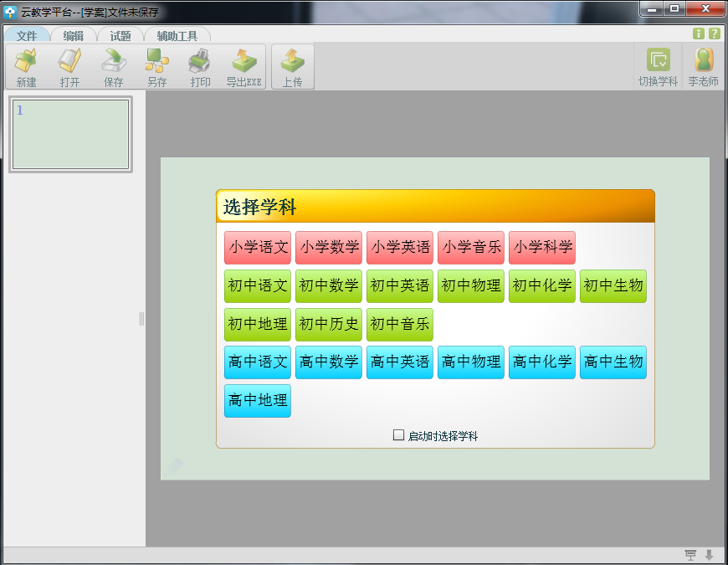The height and width of the screenshot is (565, 728).
Task: Save the file with 保存 icon
Action: tap(113, 66)
